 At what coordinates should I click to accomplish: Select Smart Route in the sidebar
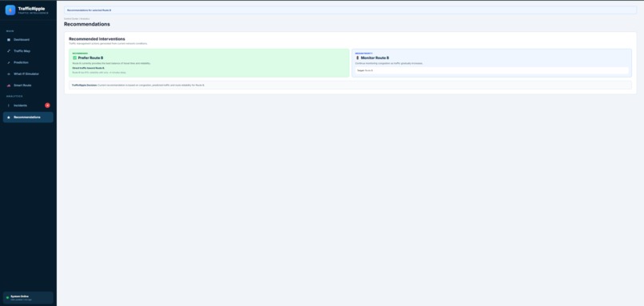(x=28, y=85)
